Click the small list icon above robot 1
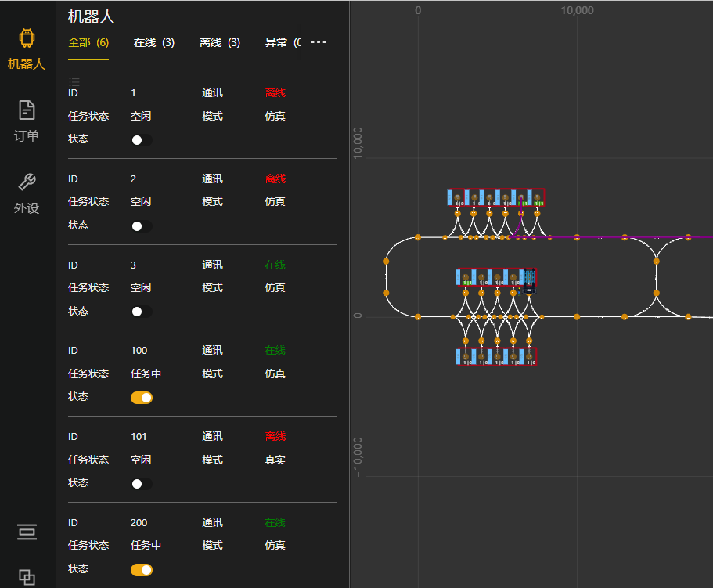 74,82
